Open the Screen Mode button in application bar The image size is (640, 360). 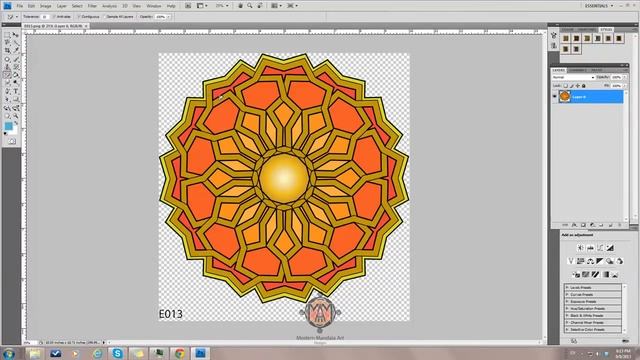(292, 6)
